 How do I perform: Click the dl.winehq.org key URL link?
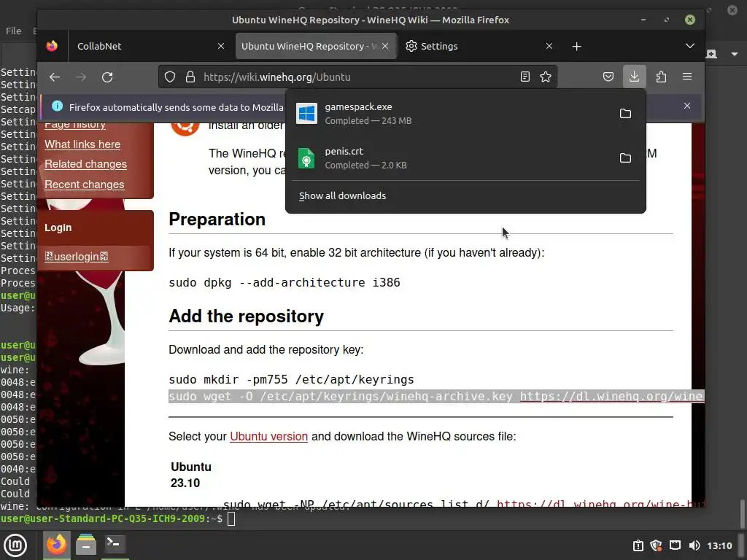click(x=612, y=396)
